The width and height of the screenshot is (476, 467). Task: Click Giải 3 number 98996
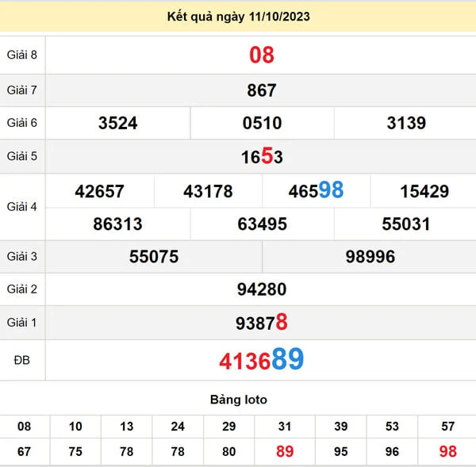370,257
